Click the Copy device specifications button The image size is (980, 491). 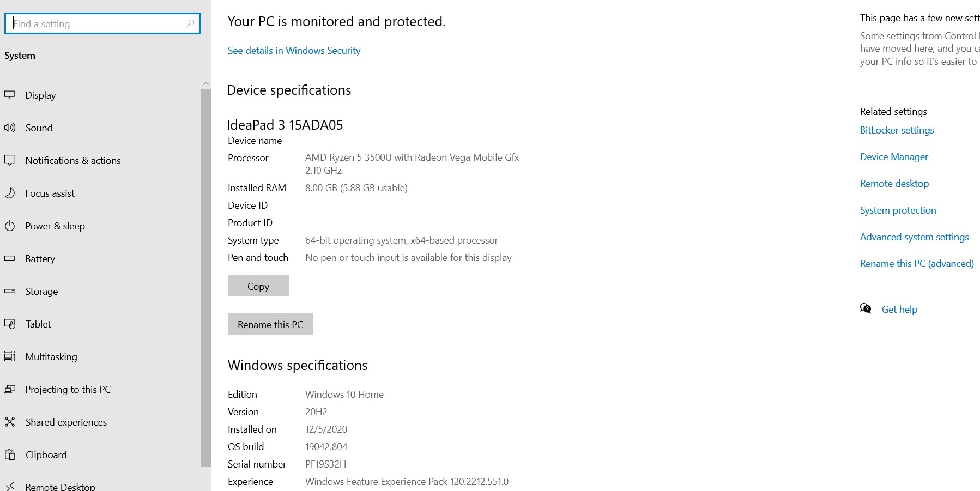[258, 286]
